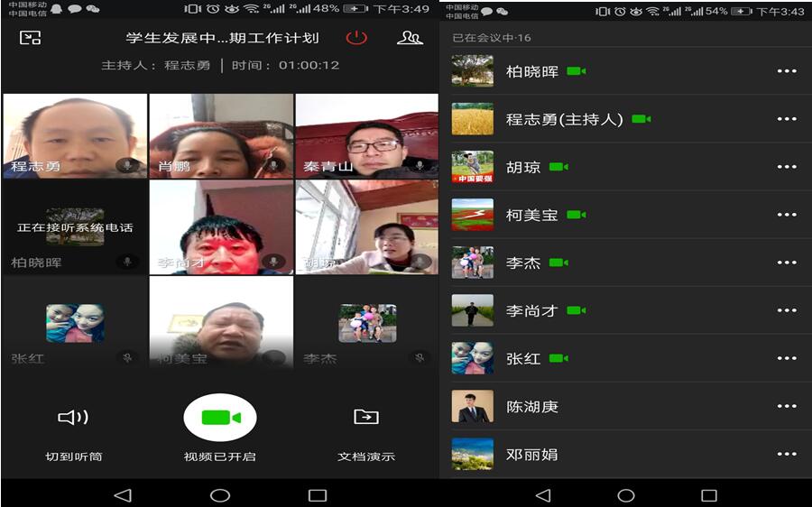Minimize the meeting to a floating window
Image resolution: width=812 pixels, height=507 pixels.
pos(30,38)
